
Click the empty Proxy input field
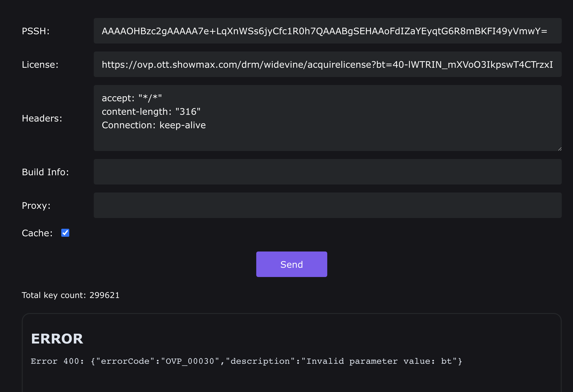(327, 205)
